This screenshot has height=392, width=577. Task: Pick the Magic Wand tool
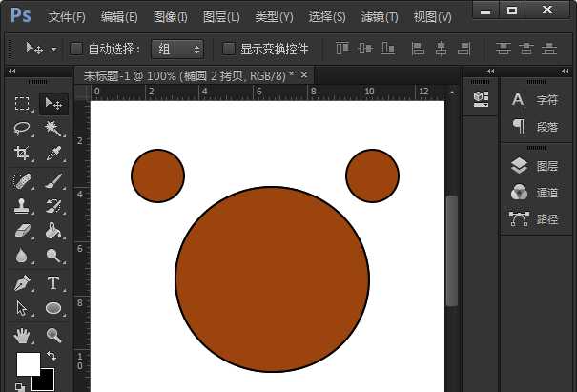tap(53, 128)
